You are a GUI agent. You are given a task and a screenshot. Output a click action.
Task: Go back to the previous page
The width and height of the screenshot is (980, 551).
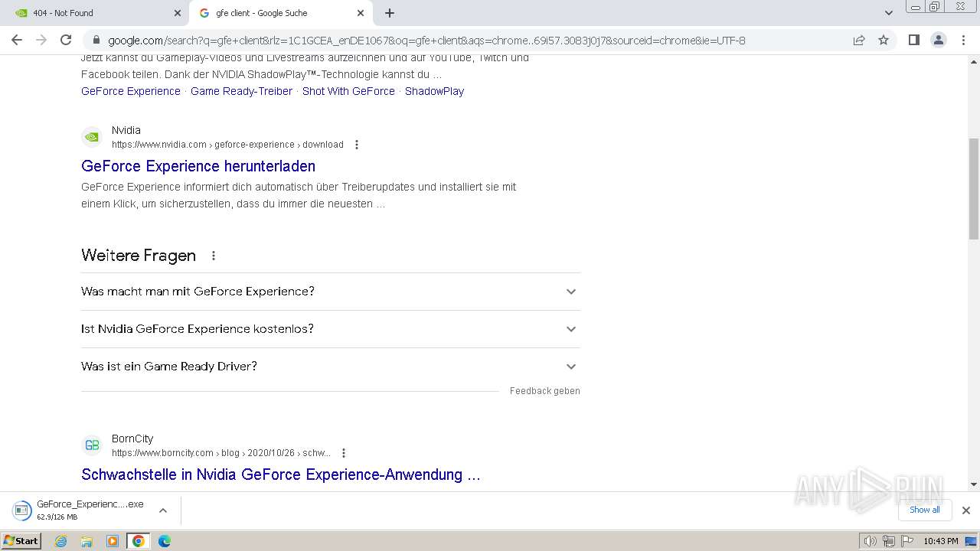coord(17,40)
